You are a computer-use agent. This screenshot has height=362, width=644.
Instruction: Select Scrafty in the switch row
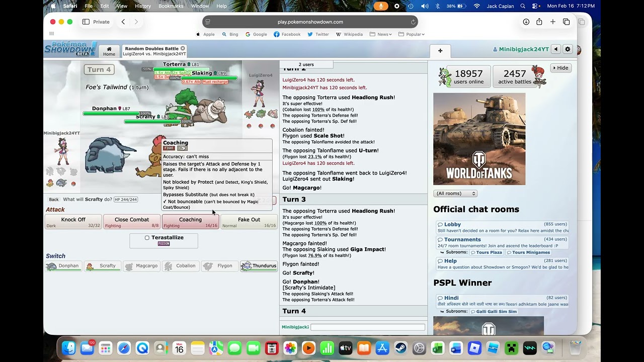click(102, 266)
